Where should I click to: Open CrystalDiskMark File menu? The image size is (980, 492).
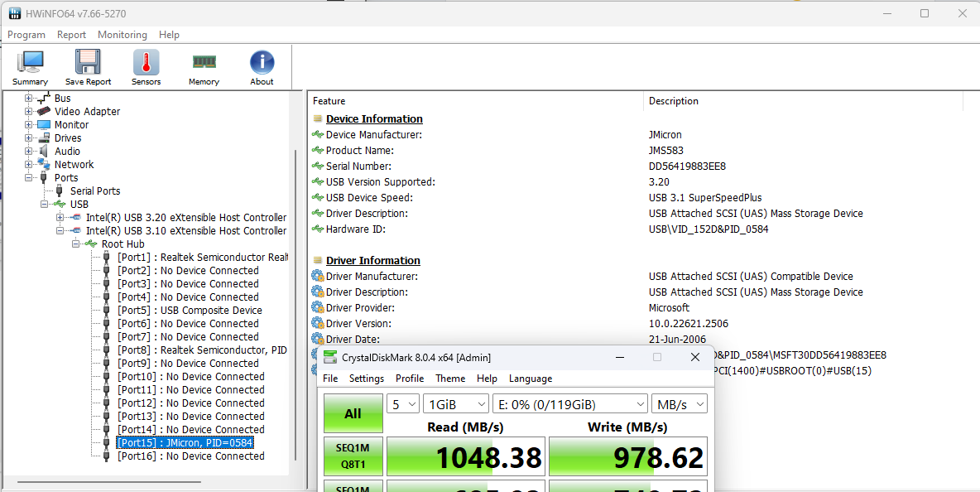(x=330, y=379)
